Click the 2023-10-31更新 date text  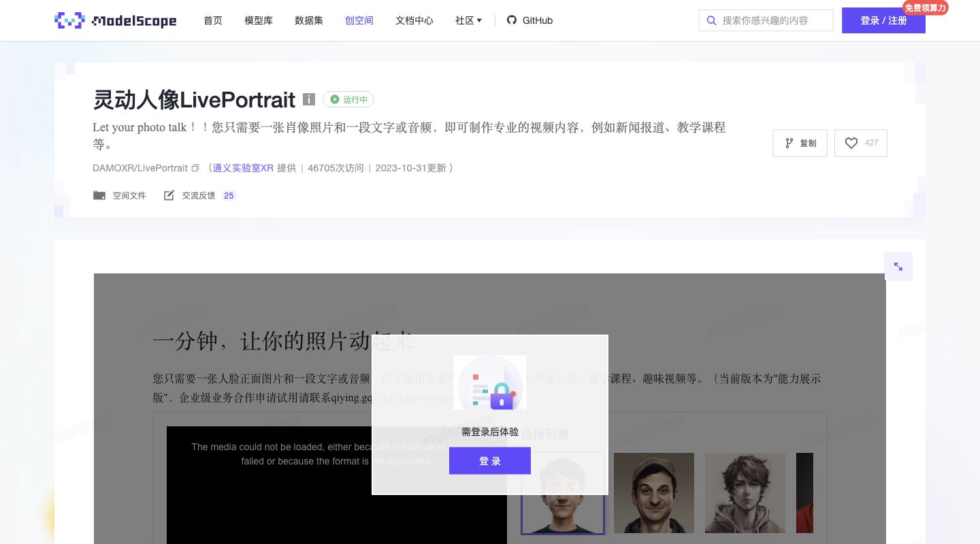pos(411,168)
